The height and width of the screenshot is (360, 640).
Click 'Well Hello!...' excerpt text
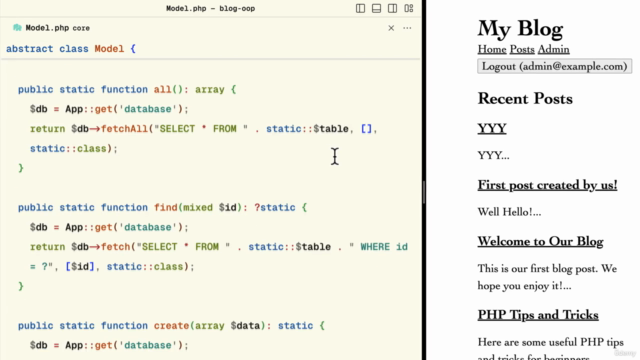coord(509,212)
